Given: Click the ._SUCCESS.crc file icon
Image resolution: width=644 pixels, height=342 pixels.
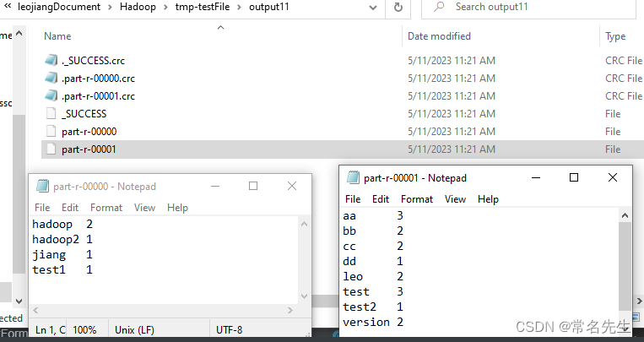Looking at the screenshot, I should 51,61.
